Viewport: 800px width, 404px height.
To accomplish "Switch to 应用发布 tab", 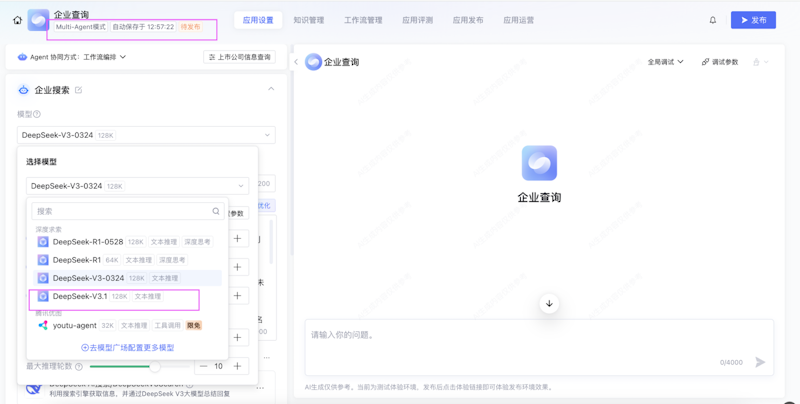I will click(468, 20).
